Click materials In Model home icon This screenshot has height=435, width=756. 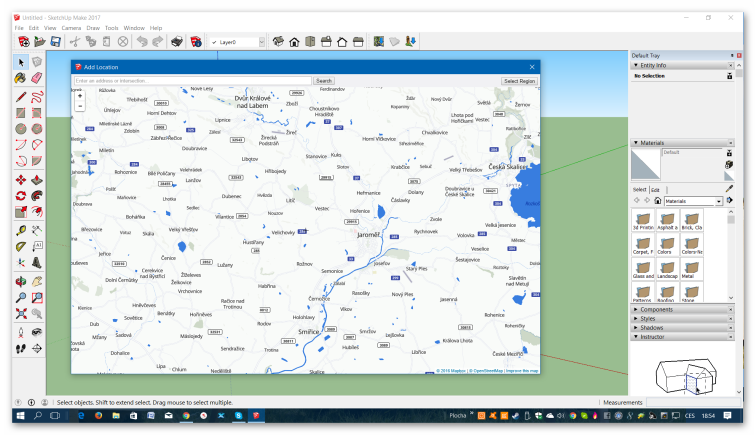tap(658, 201)
